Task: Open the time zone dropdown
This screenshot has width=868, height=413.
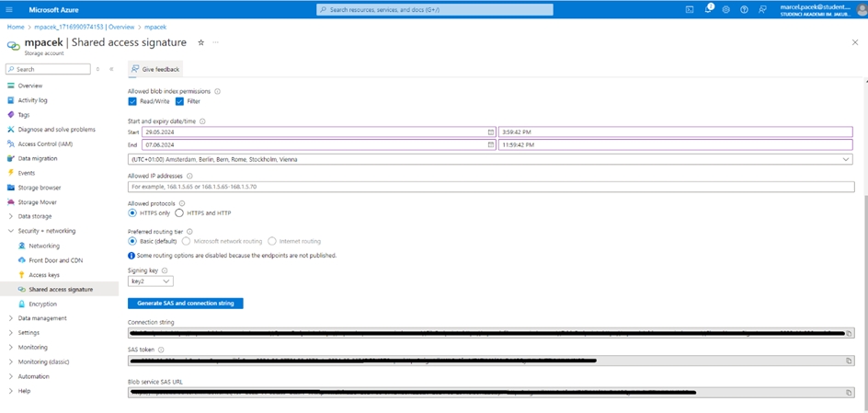Action: coord(490,159)
